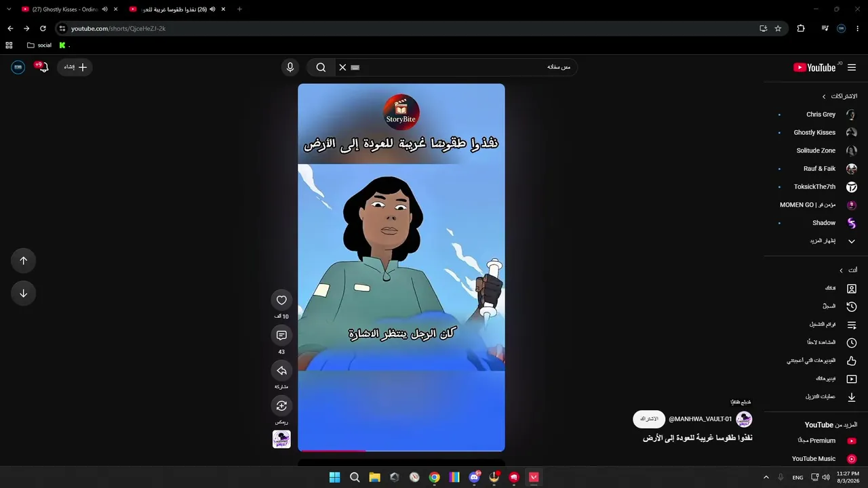Mute the Ghostly Kisses tab audio
The height and width of the screenshot is (488, 868).
104,9
